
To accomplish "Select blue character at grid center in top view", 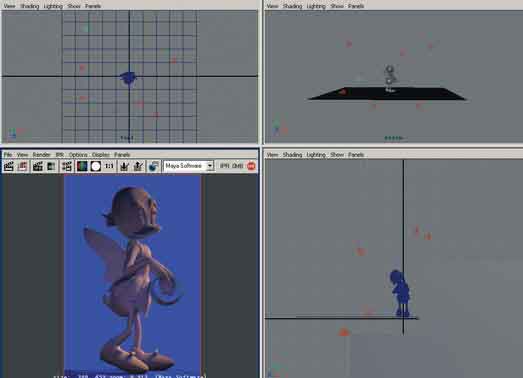I will pyautogui.click(x=129, y=78).
